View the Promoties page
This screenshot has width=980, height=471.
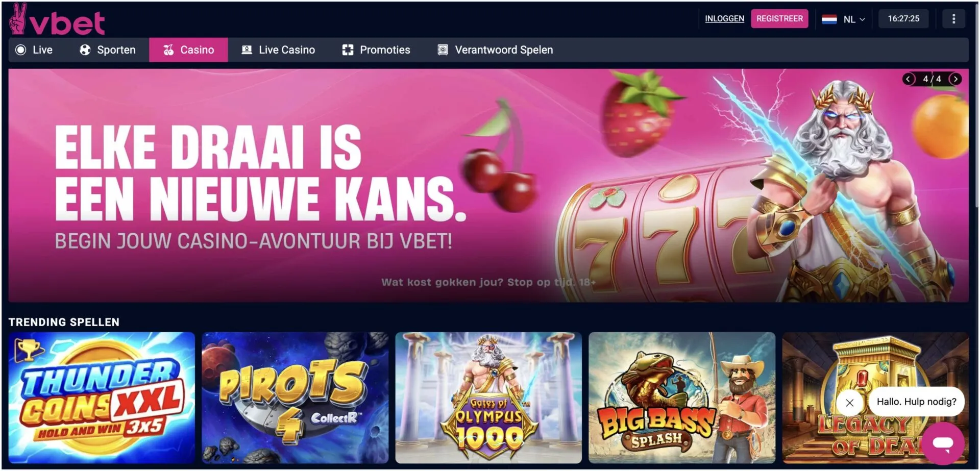[x=376, y=50]
